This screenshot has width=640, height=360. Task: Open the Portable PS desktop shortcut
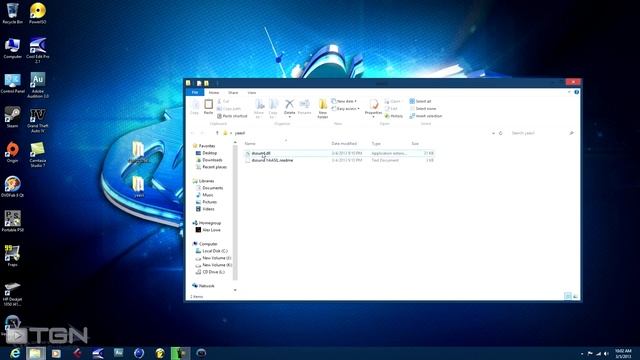click(x=12, y=221)
